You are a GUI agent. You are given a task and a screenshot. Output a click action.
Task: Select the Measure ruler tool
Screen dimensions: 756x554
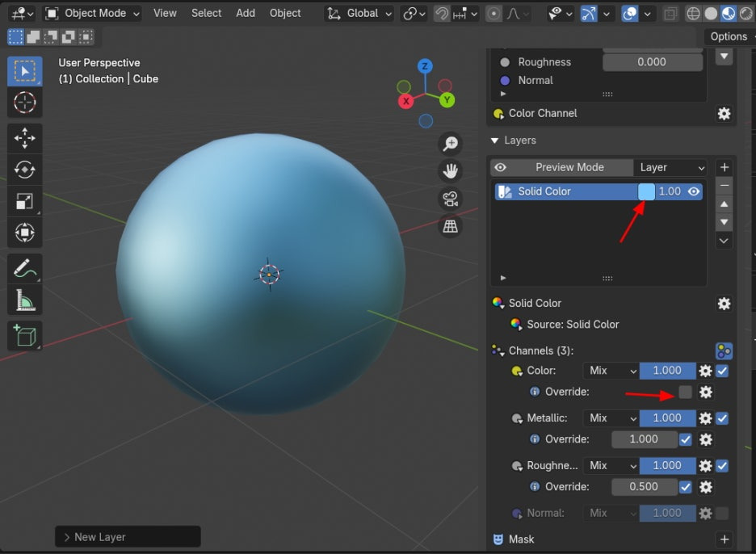tap(24, 300)
